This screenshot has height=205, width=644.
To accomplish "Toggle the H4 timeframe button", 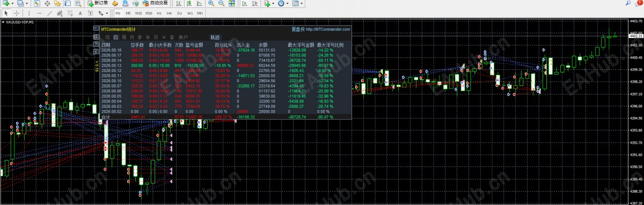I will 169,13.
